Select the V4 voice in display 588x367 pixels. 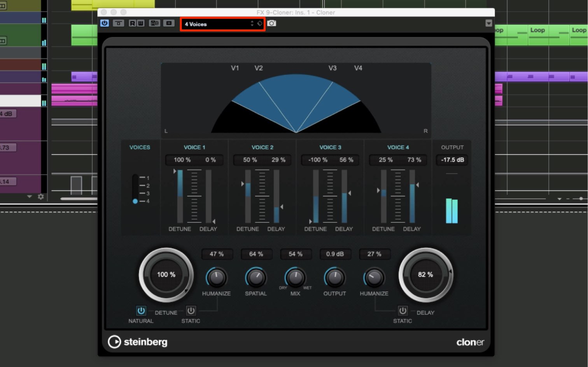coord(358,68)
